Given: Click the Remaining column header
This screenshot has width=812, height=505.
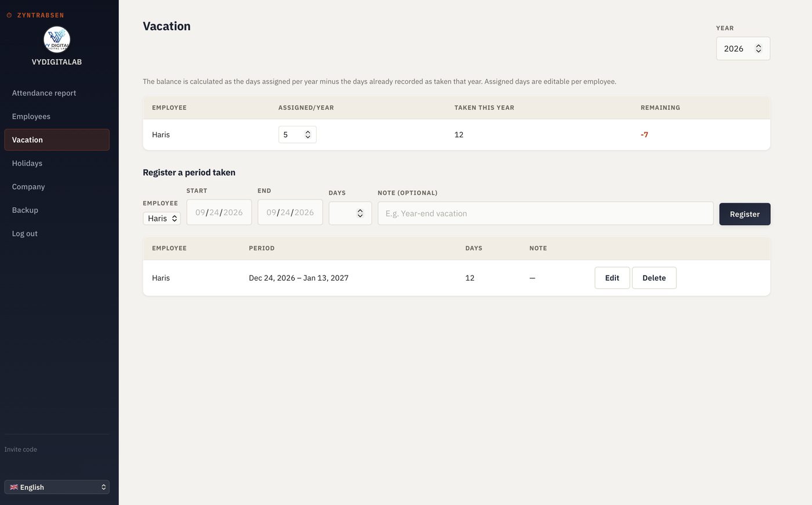Looking at the screenshot, I should click(661, 108).
